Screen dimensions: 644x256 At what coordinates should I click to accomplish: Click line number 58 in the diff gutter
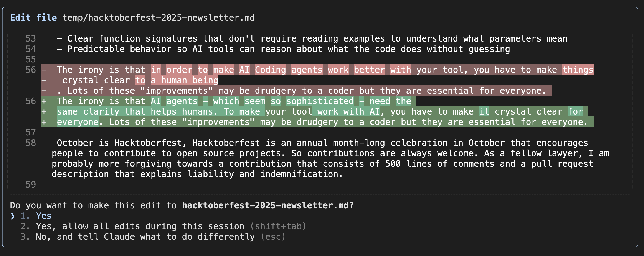click(x=31, y=143)
